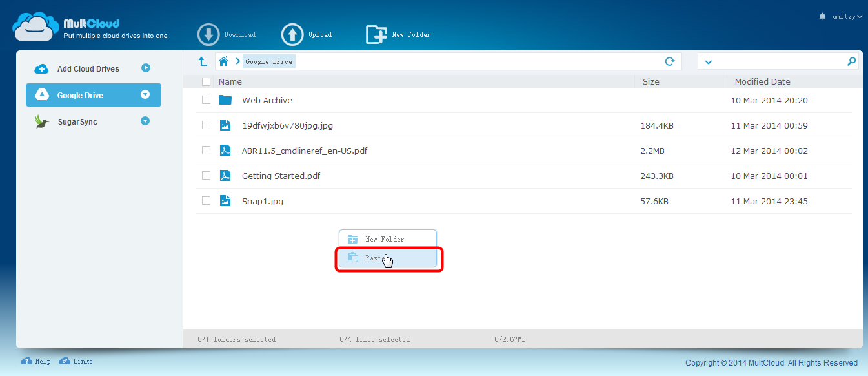Click the search input field
The image size is (868, 376).
(778, 61)
